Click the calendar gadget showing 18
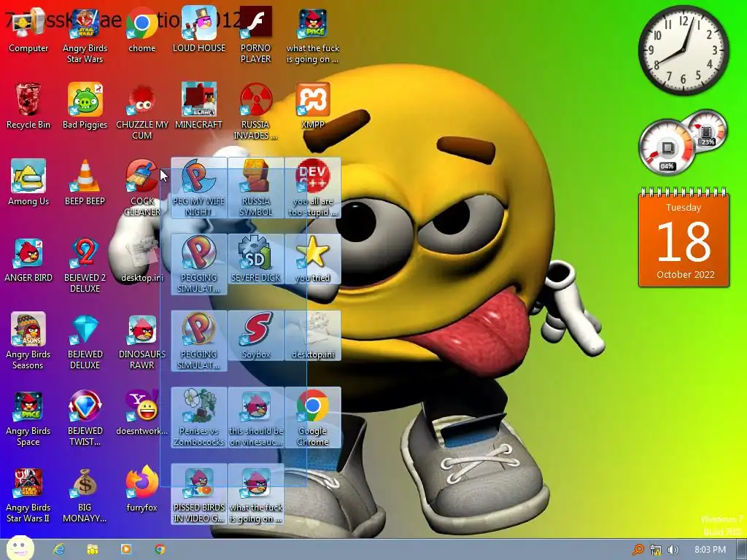Image resolution: width=747 pixels, height=560 pixels. [684, 238]
